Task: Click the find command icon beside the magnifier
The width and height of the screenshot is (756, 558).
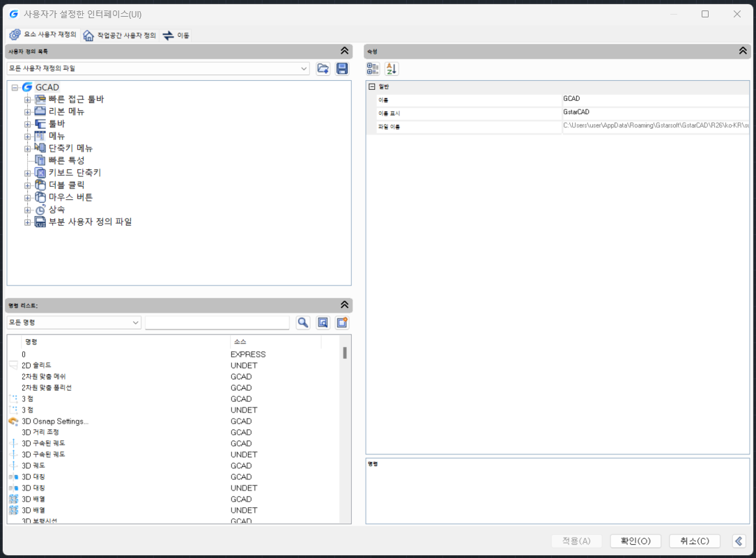Action: (x=323, y=323)
